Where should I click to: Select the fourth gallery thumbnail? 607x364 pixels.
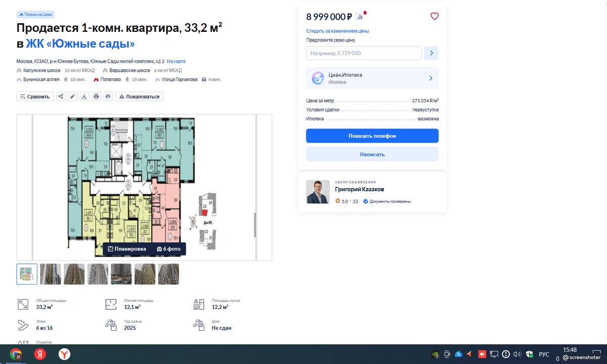(x=98, y=274)
